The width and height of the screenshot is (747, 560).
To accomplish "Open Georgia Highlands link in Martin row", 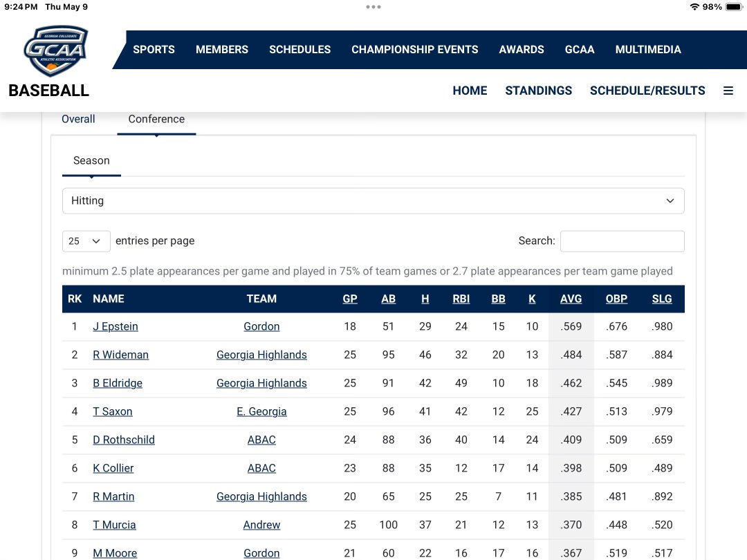I will [x=261, y=496].
